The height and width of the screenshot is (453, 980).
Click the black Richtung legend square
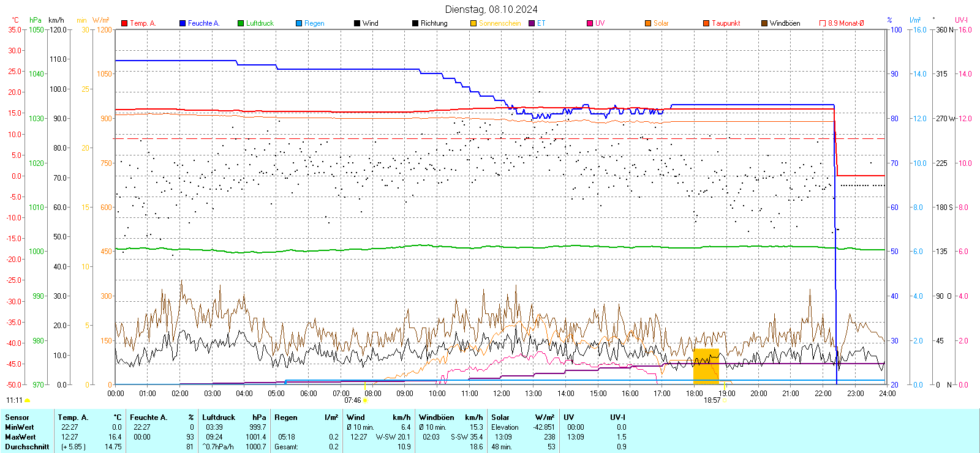(415, 23)
